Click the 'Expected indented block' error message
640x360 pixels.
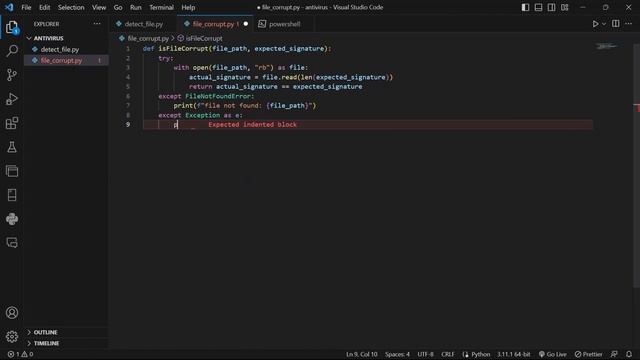253,124
